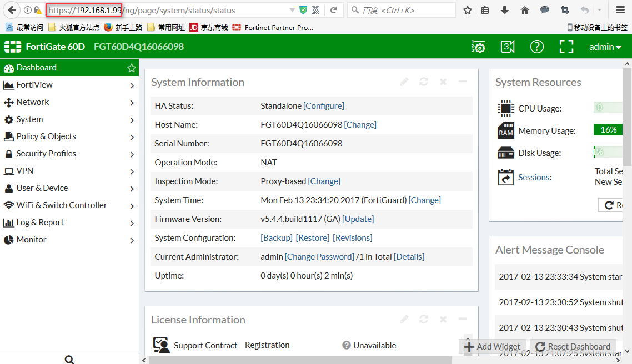The width and height of the screenshot is (632, 364).
Task: Close the License Information widget
Action: coord(443,319)
